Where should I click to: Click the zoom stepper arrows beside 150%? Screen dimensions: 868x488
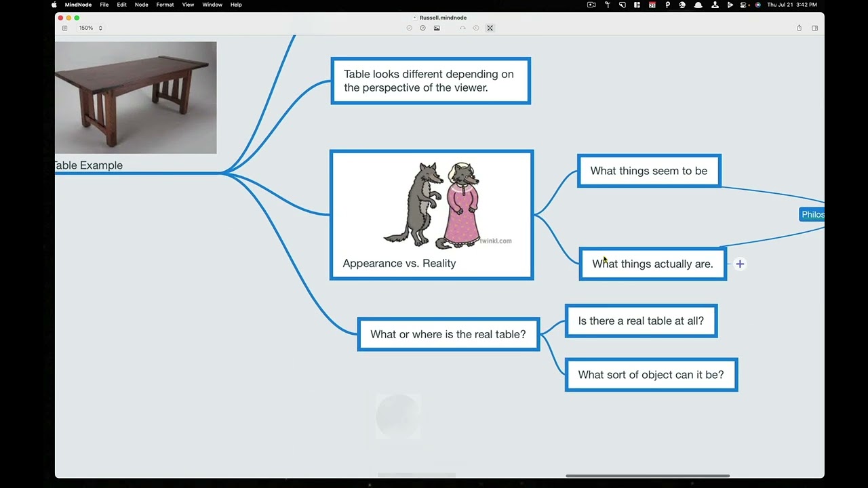100,28
